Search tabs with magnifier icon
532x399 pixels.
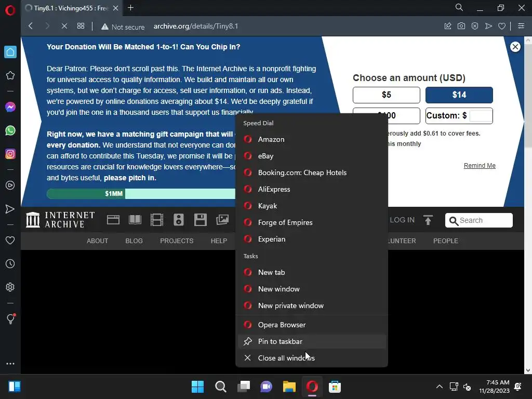pos(459,7)
